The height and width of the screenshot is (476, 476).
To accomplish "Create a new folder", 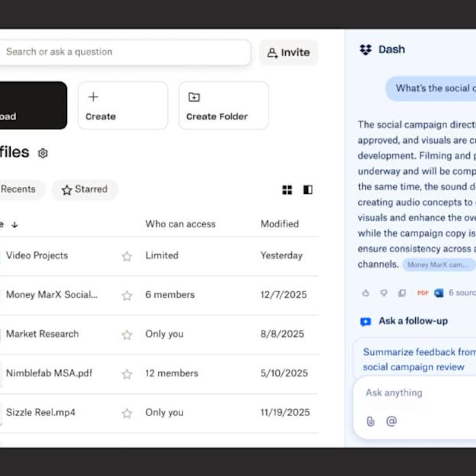I will click(223, 106).
